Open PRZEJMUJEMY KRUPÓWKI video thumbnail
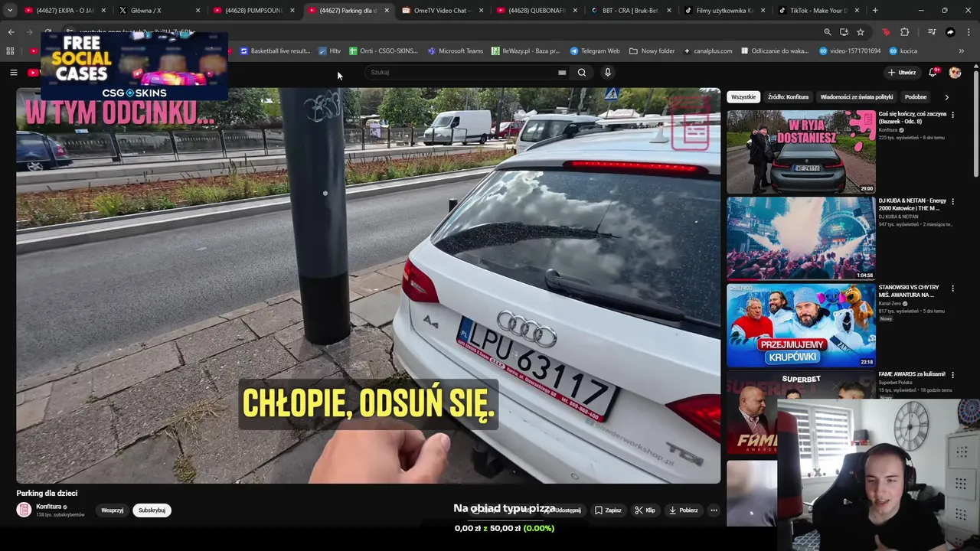 [801, 325]
